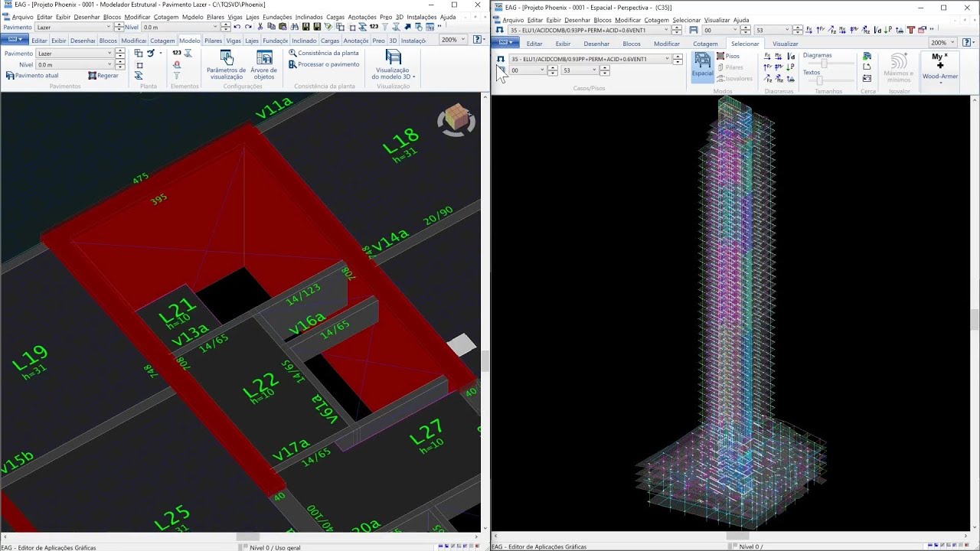980x551 pixels.
Task: Open Selecionar menu in Espacial window
Action: tap(687, 20)
